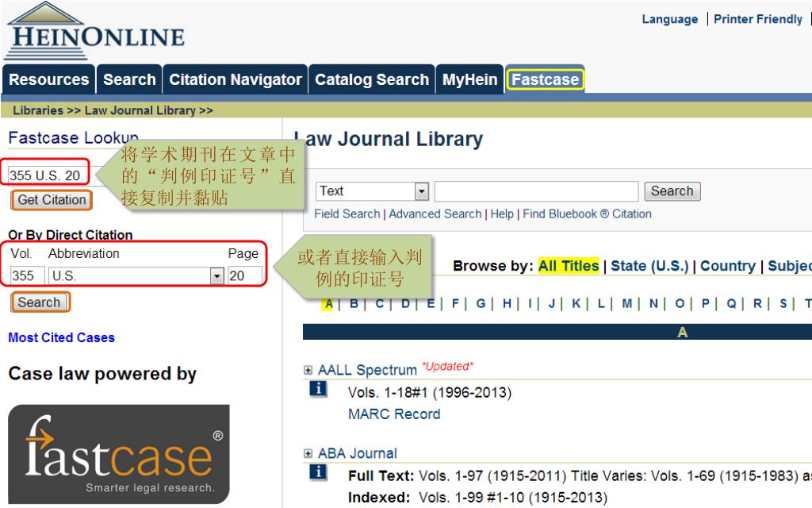Jump to letter A in alphabet index
The height and width of the screenshot is (508, 812).
328,304
